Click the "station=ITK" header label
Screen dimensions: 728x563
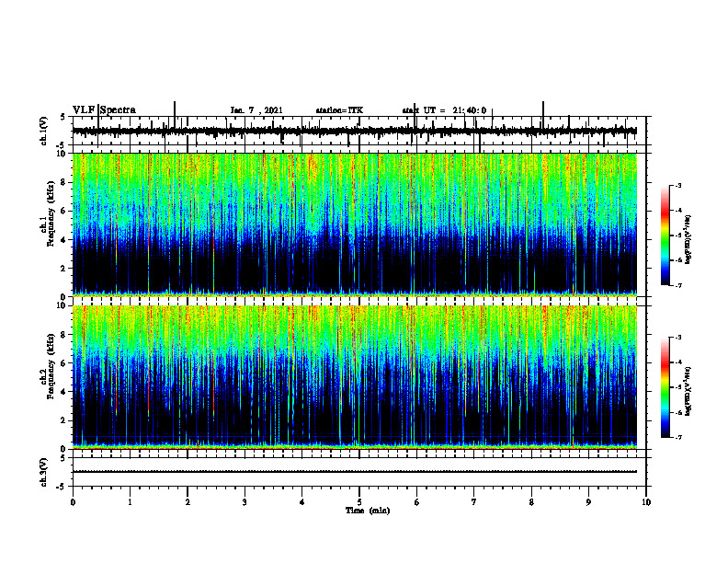pyautogui.click(x=339, y=110)
